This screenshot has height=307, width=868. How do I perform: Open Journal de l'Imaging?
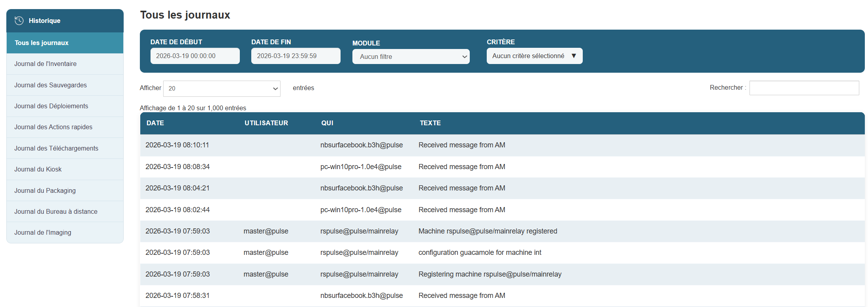43,232
